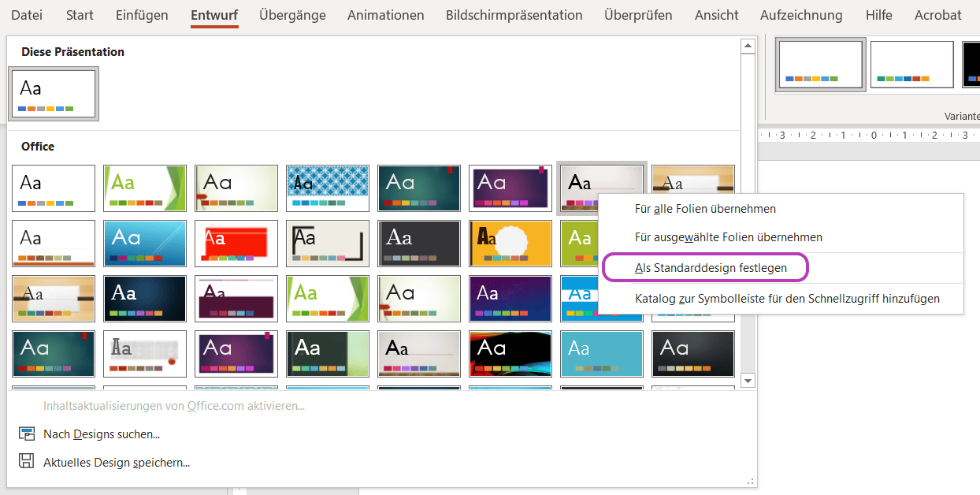Select the yellow theme with white circle
Viewport: 980px width, 495px height.
[x=510, y=244]
